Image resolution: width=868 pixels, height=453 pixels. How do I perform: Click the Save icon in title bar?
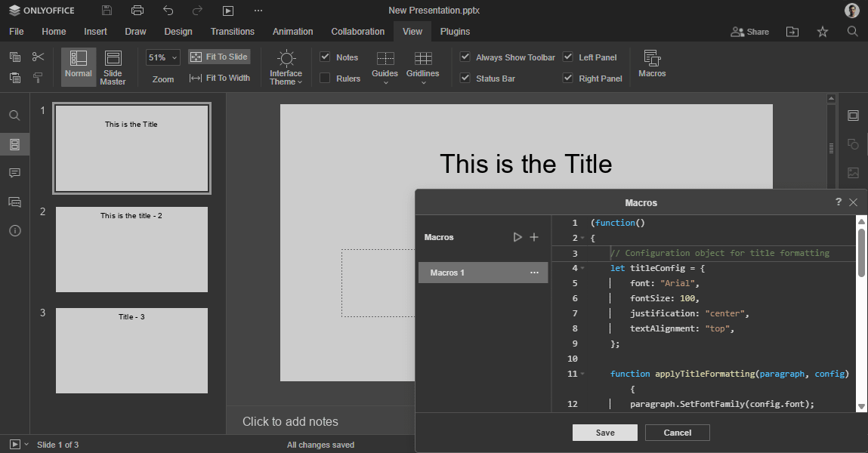[107, 11]
